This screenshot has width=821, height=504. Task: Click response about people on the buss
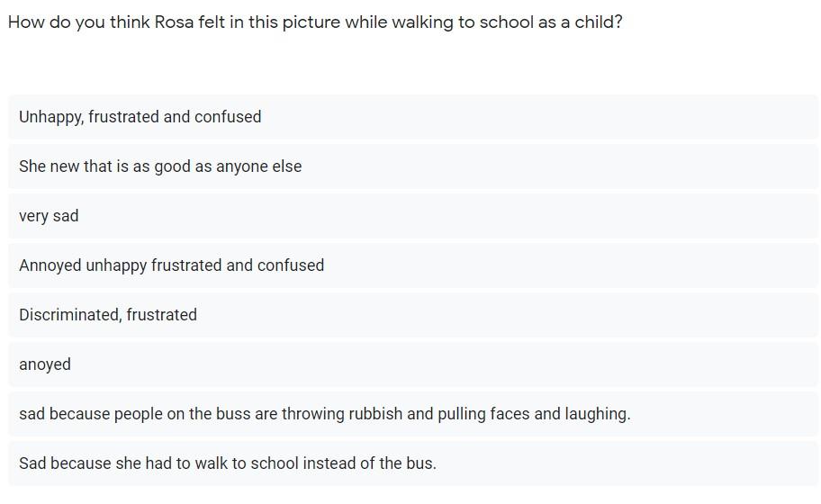(413, 413)
